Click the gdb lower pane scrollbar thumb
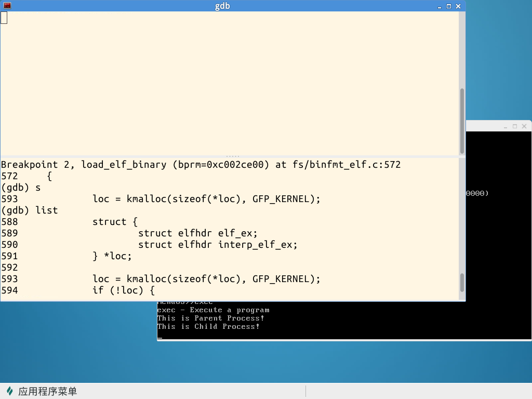This screenshot has width=532, height=399. [x=462, y=283]
